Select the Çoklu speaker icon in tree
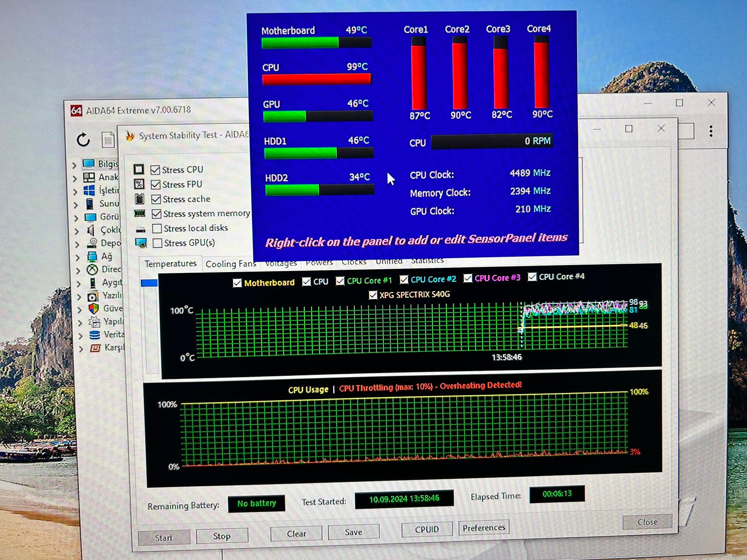 point(91,230)
